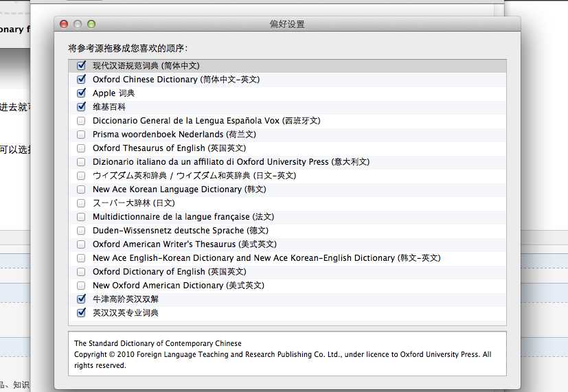Enable New Oxford American Dictionary checkbox
The image size is (568, 392).
81,286
